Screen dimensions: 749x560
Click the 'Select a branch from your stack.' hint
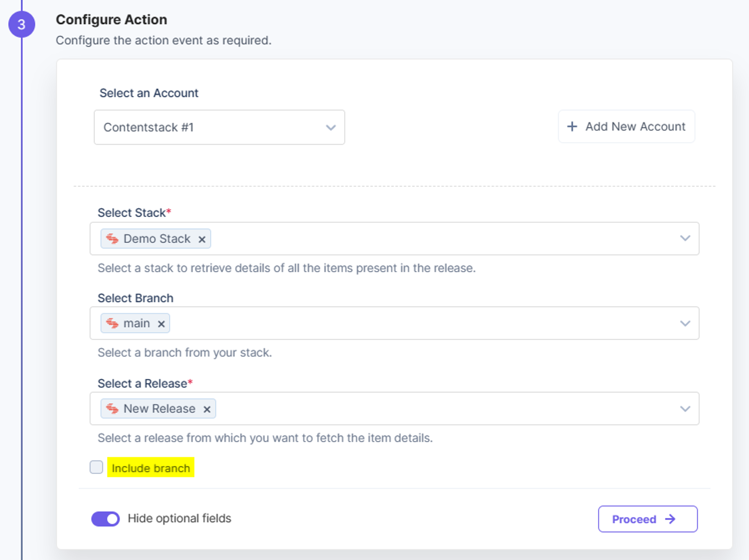[185, 353]
